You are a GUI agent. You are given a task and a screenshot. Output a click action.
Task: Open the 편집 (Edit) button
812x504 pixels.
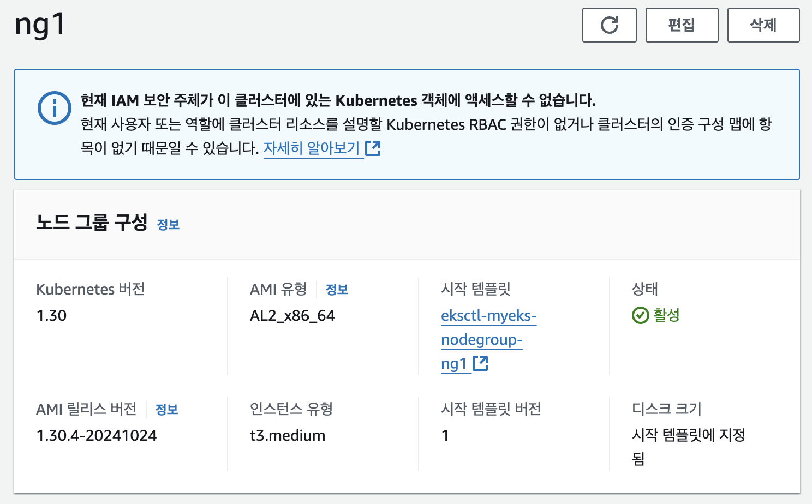682,25
